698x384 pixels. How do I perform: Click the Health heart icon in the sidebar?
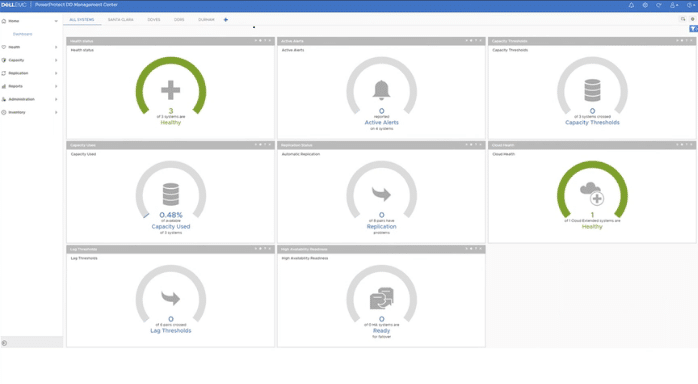click(4, 47)
